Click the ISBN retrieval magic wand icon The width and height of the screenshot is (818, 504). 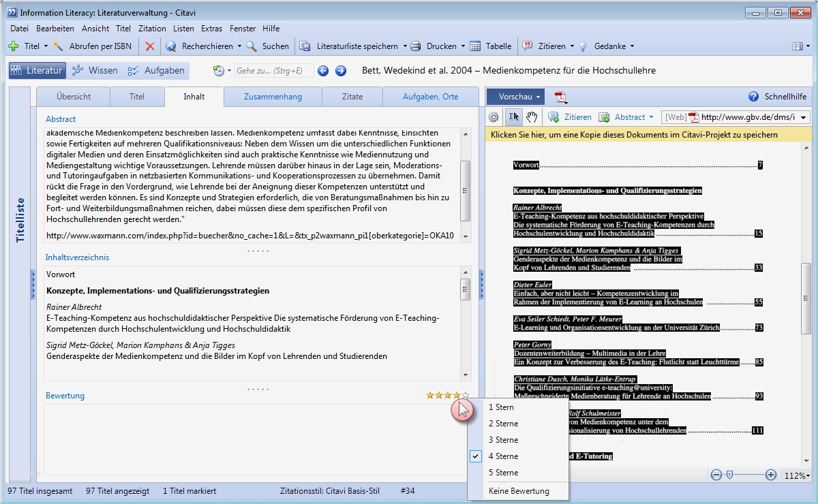coord(58,46)
